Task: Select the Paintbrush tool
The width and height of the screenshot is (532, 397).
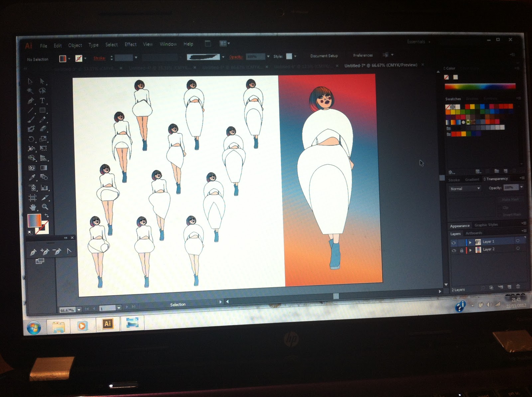Action: 31,120
